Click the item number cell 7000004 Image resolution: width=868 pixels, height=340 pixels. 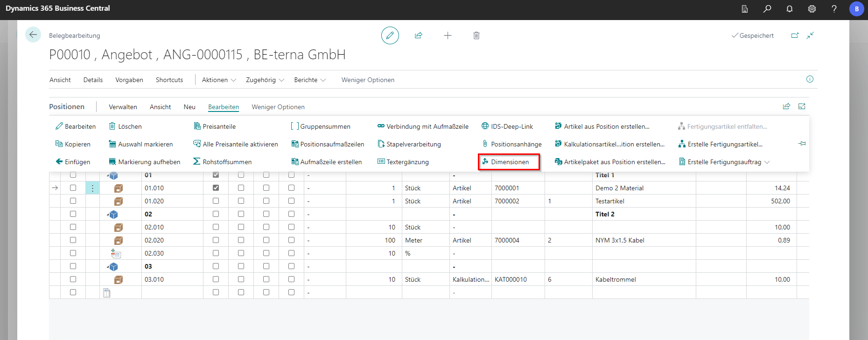pyautogui.click(x=507, y=240)
